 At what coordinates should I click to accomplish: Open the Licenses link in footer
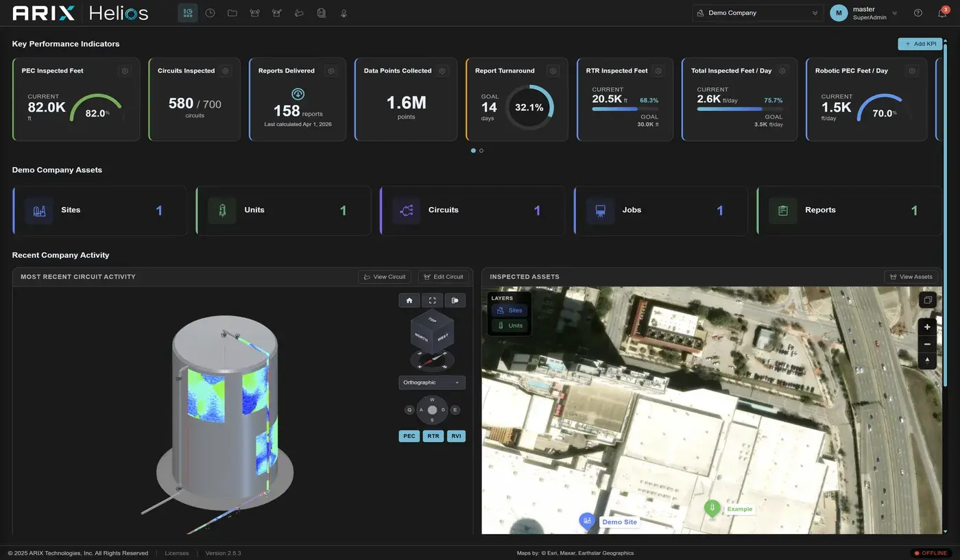(x=177, y=553)
